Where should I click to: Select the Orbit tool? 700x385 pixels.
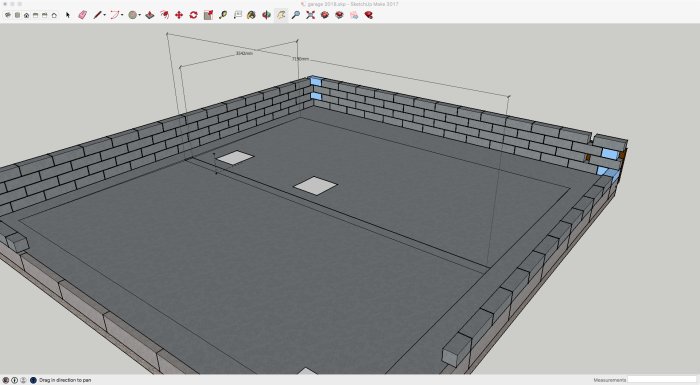pos(267,15)
